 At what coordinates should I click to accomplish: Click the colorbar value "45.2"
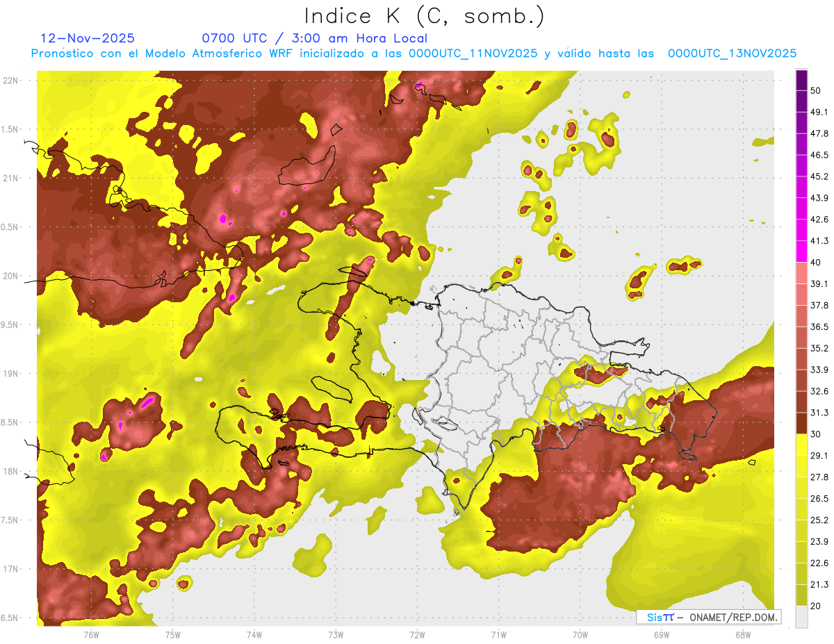click(819, 176)
